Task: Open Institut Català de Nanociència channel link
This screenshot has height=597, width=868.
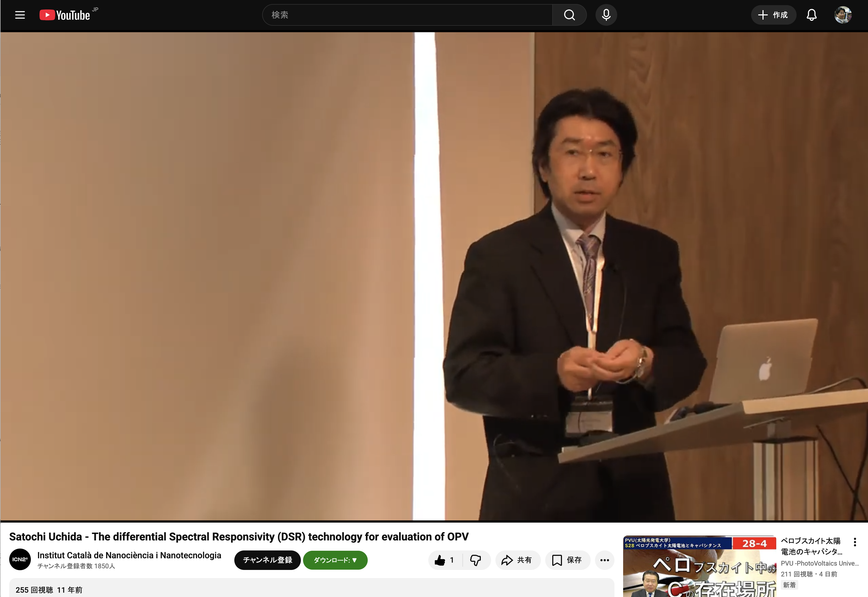Action: point(129,555)
